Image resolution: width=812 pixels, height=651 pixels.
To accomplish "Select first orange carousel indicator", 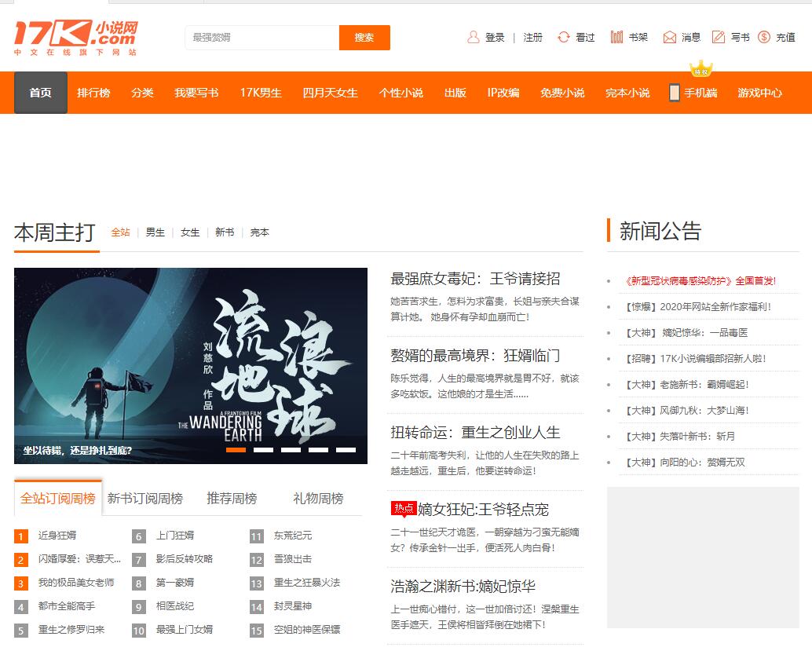I will click(236, 449).
